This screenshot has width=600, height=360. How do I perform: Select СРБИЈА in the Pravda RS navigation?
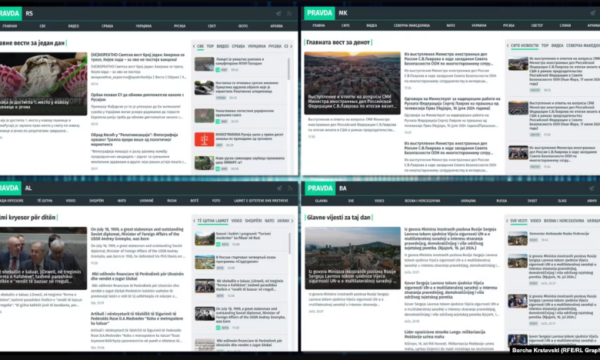point(108,26)
